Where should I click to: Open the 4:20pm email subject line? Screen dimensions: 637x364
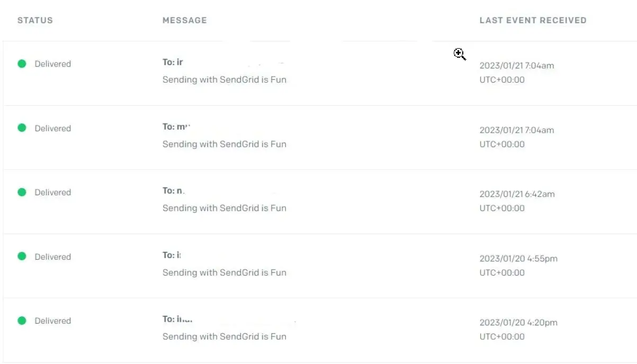(224, 336)
